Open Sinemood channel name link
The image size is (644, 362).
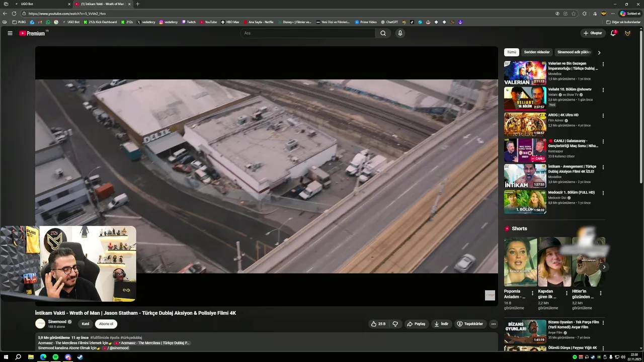coord(57,322)
